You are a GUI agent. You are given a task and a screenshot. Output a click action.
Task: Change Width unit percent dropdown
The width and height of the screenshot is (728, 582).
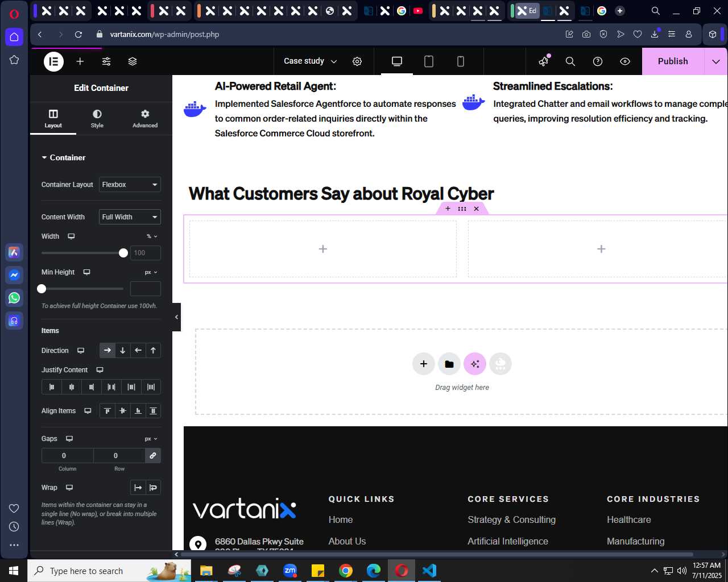click(x=152, y=236)
